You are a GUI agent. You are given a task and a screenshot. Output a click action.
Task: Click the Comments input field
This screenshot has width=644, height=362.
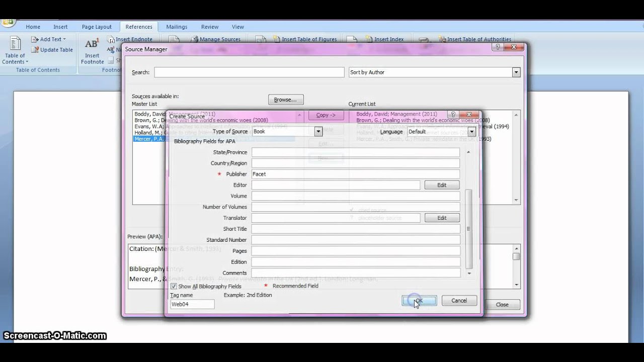[x=356, y=273]
